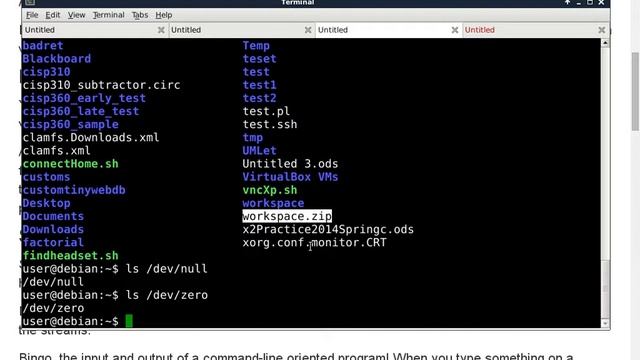Click the Terminal window icon in title bar

tap(30, 2)
